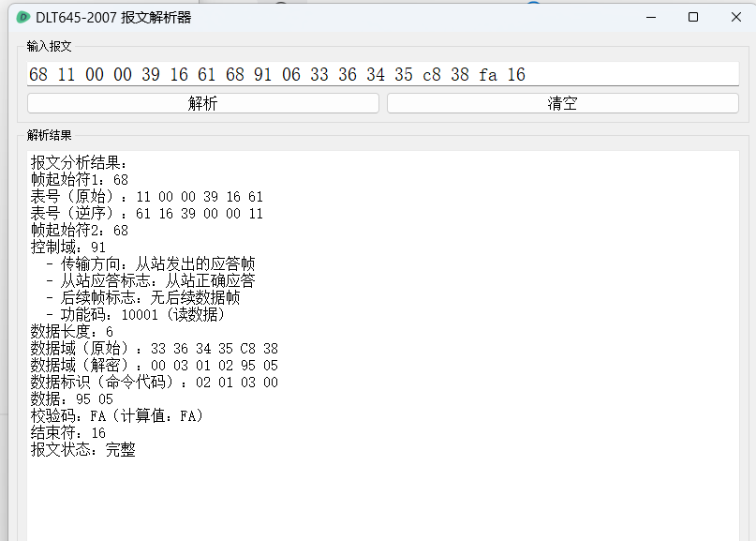Maximize the 报文解析器 window
This screenshot has width=756, height=541.
[x=693, y=17]
